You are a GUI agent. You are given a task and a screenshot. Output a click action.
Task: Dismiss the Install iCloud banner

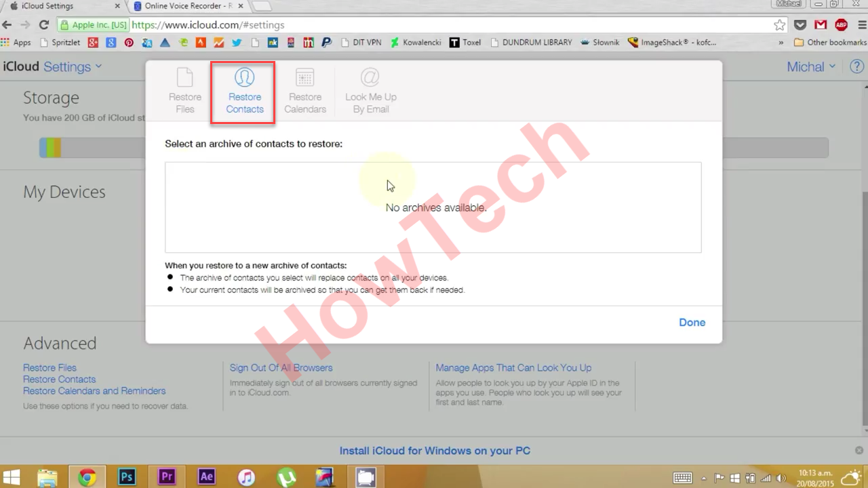pyautogui.click(x=859, y=451)
